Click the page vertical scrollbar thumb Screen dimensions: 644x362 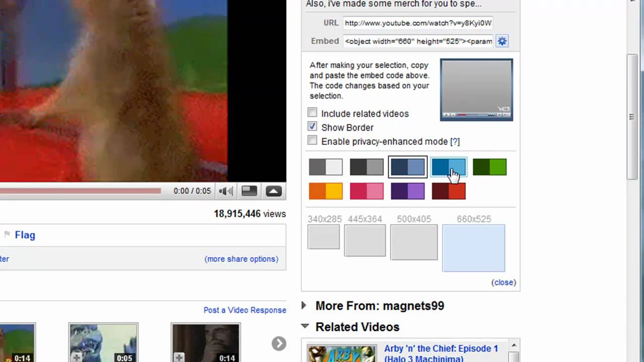click(x=632, y=117)
